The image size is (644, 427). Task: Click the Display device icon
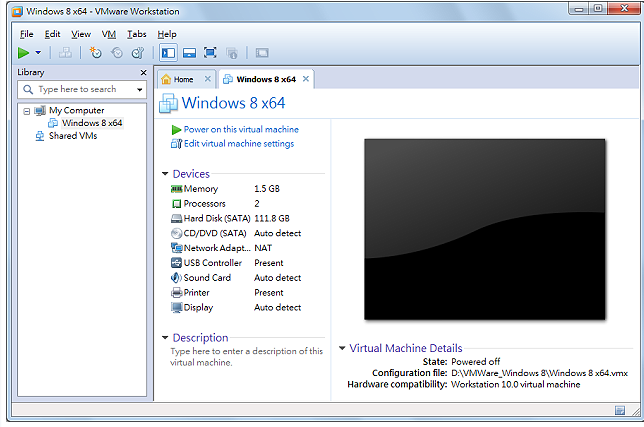coord(177,308)
